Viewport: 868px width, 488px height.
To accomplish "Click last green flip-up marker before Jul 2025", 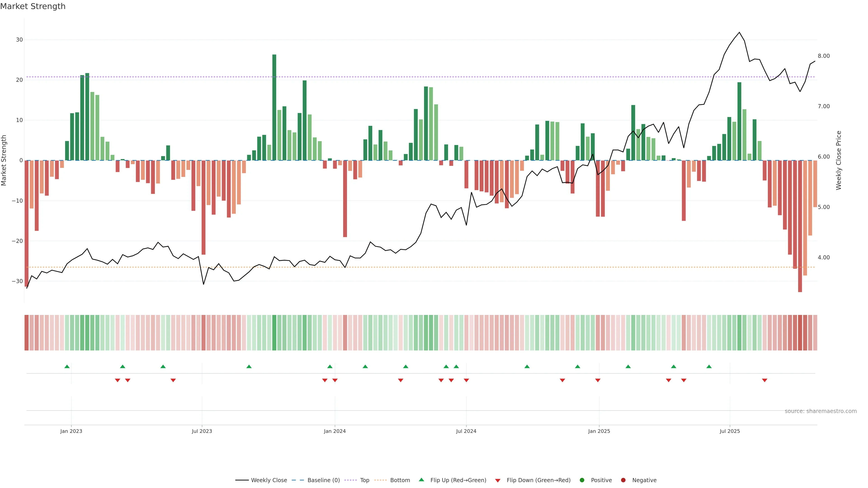I will tap(709, 366).
